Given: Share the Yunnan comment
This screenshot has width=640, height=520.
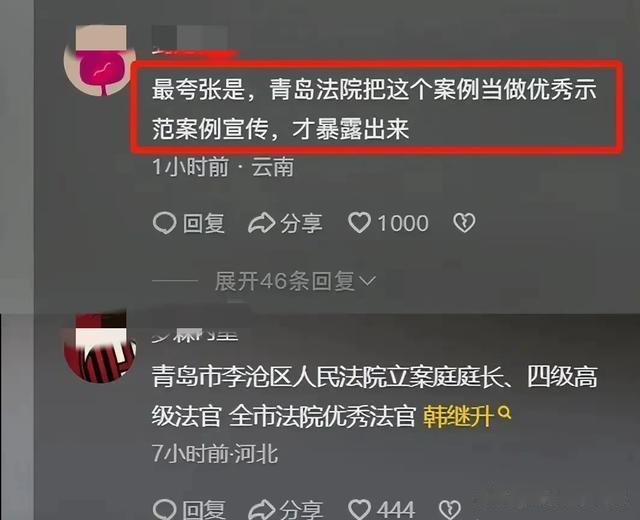Looking at the screenshot, I should [x=285, y=223].
